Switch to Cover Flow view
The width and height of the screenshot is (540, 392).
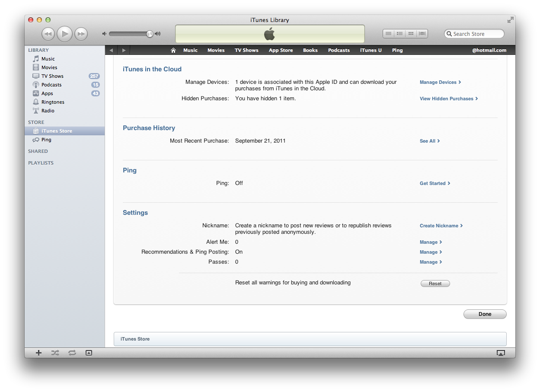(x=422, y=34)
